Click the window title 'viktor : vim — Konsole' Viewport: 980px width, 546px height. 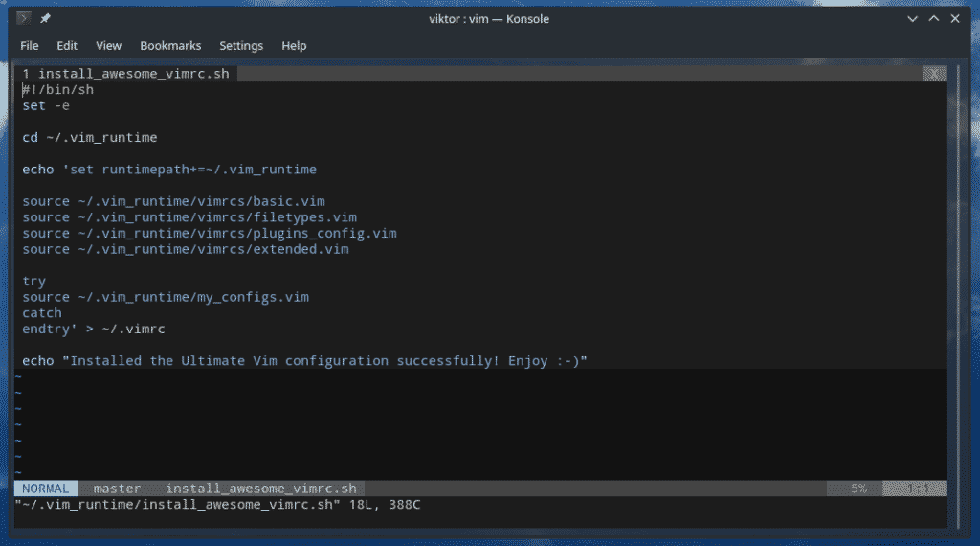point(489,19)
